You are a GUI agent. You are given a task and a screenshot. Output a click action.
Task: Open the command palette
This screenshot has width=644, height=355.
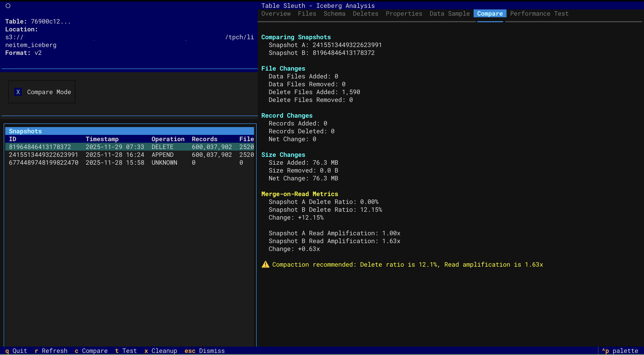click(620, 351)
